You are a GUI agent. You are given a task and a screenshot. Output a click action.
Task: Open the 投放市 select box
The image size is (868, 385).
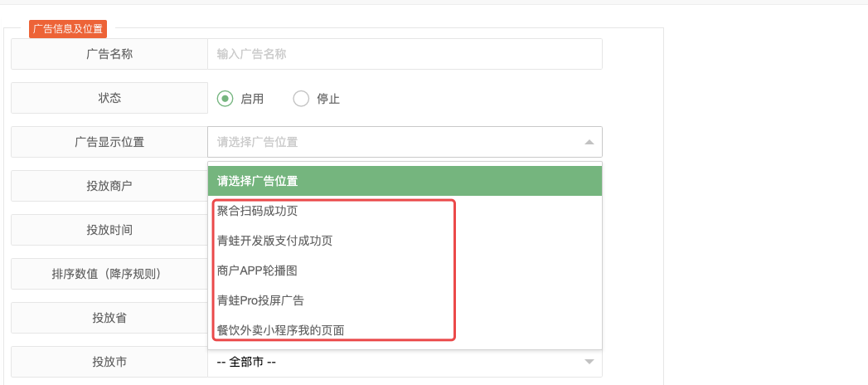(405, 362)
